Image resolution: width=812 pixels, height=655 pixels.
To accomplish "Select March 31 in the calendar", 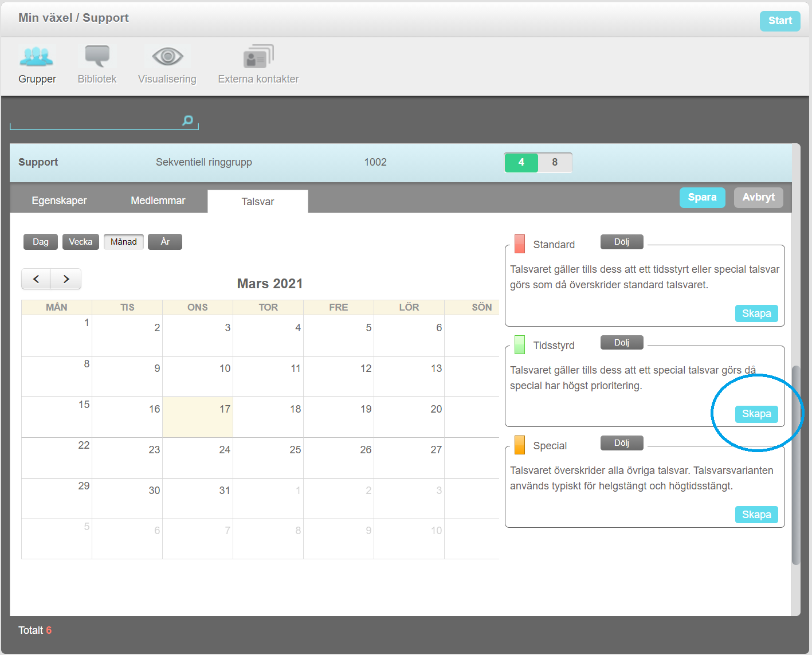I will [x=198, y=499].
